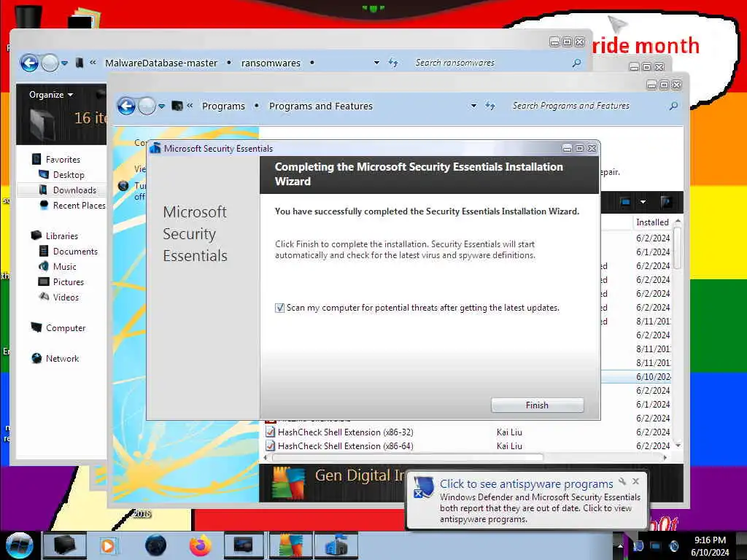Image resolution: width=747 pixels, height=560 pixels.
Task: Select Libraries in navigation pane
Action: point(61,236)
